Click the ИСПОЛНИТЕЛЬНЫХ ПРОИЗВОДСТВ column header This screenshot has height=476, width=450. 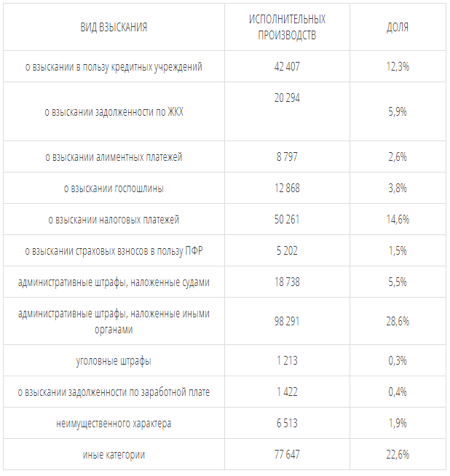[287, 28]
